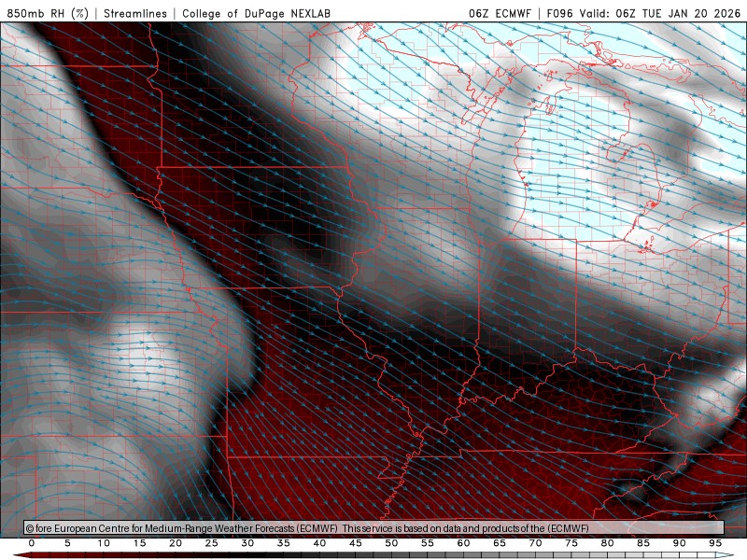Click the "25" value on the color scale

point(212,543)
